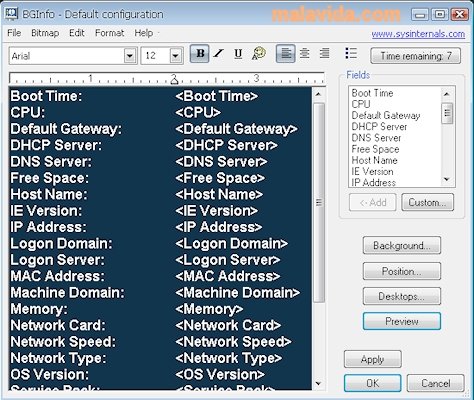Click the 'Host Name:' label in editor
This screenshot has height=400, width=474.
pos(49,195)
